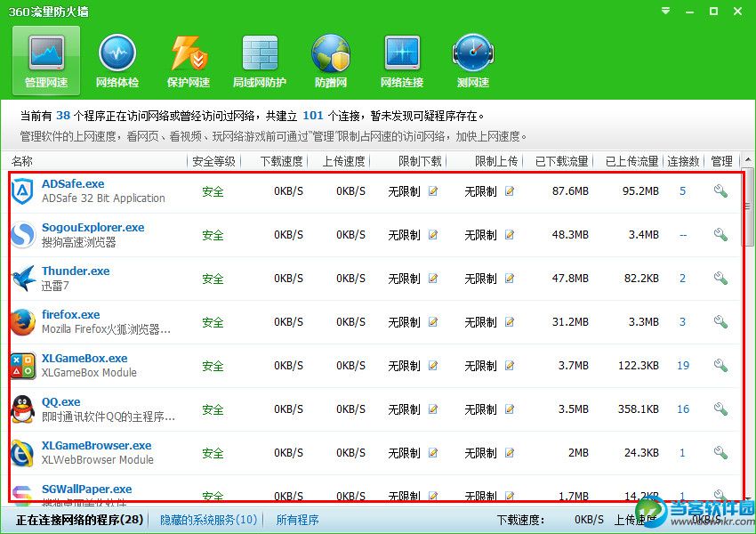The width and height of the screenshot is (756, 534).
Task: Switch to 正在连接网络的程序(28) tab
Action: click(x=79, y=520)
